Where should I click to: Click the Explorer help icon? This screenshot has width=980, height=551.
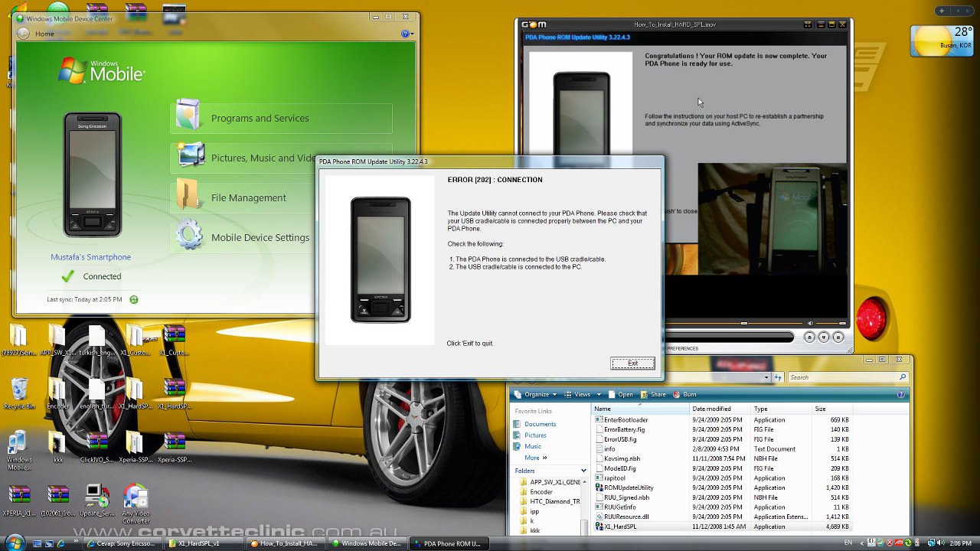[901, 395]
